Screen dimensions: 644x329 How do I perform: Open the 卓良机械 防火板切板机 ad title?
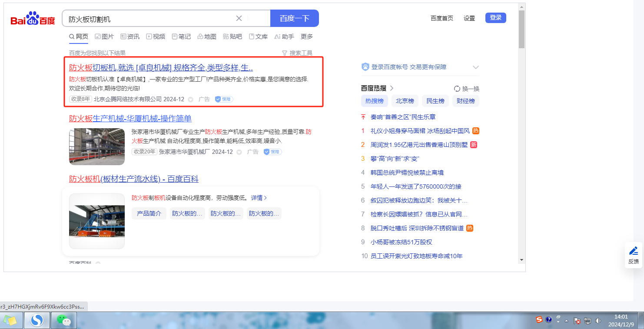coord(161,68)
